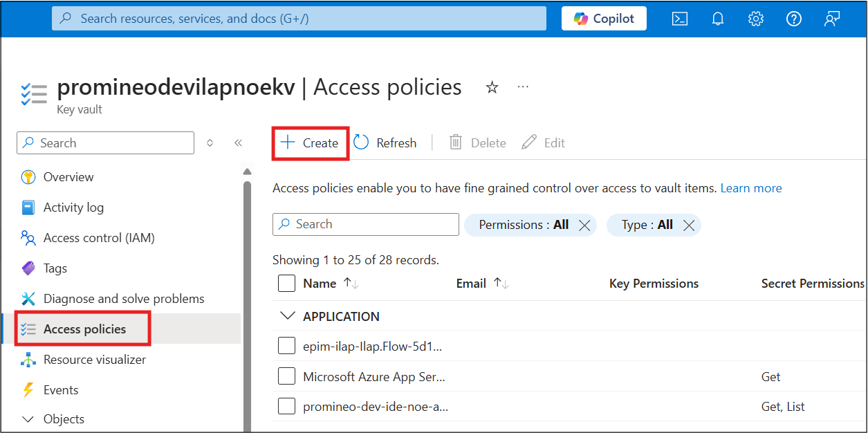The image size is (868, 433).
Task: Click the 'Get, List' secret permissions cell
Action: pos(783,407)
